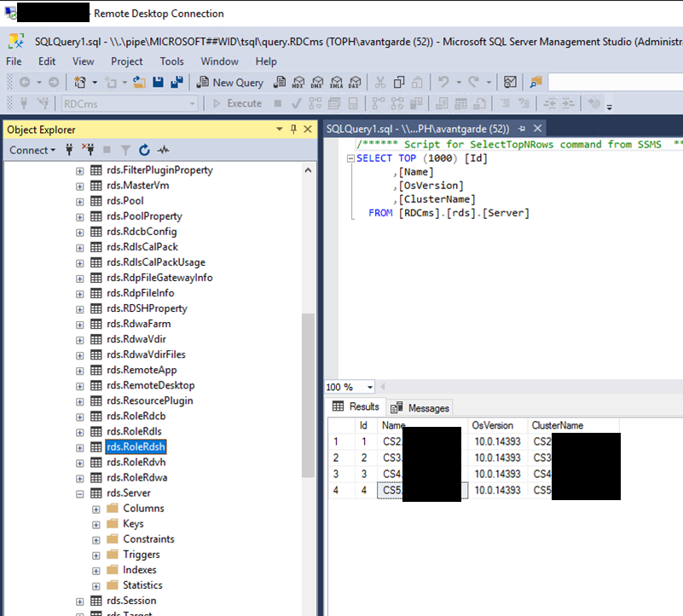Click the Increase Indent icon

[568, 104]
